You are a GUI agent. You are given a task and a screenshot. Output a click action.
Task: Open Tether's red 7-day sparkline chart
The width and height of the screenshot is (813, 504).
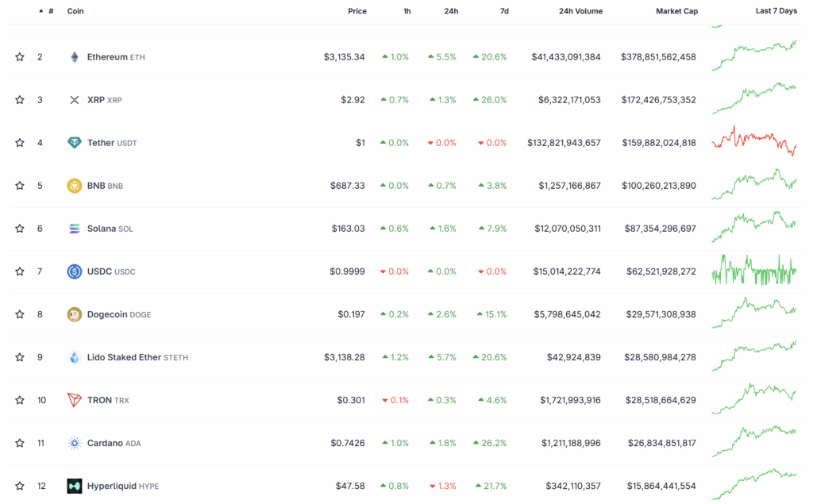click(754, 141)
